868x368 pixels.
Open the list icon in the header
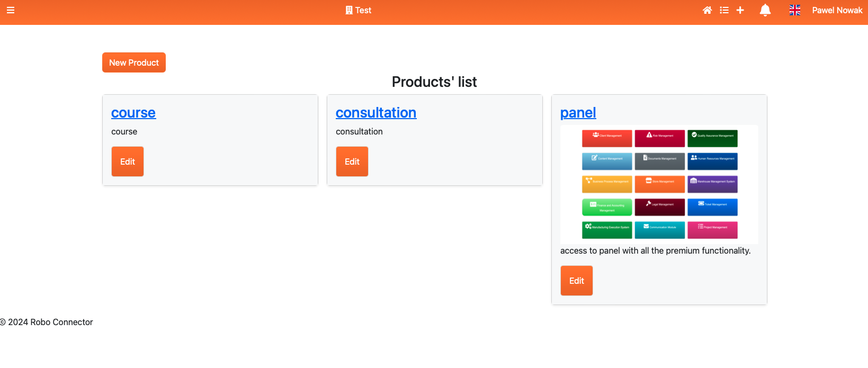click(x=724, y=10)
